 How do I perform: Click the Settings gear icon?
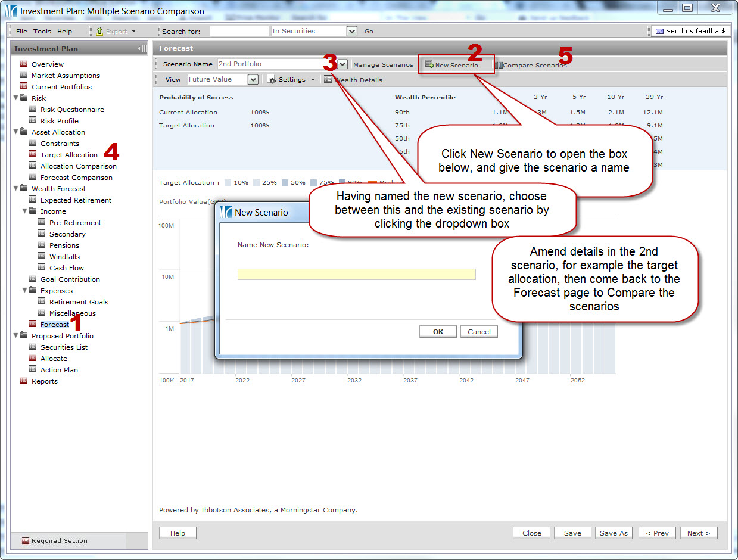click(272, 80)
